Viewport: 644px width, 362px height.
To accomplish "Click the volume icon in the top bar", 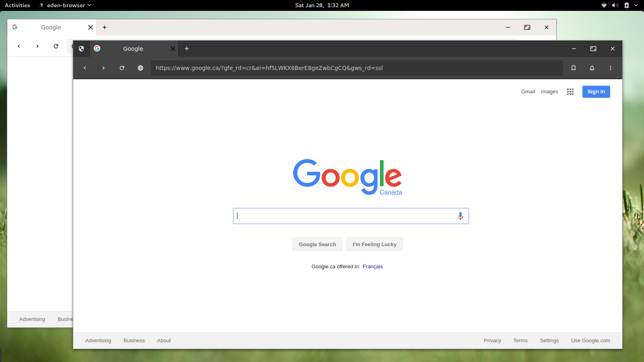I will [x=615, y=5].
